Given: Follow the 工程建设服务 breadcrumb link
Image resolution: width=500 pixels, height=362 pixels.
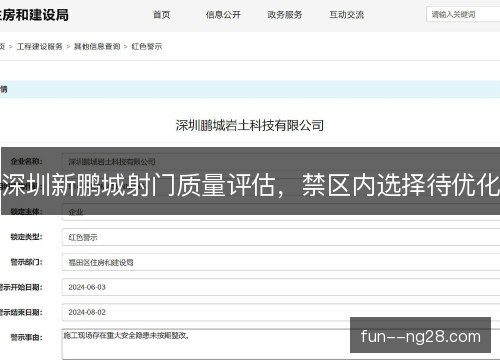Looking at the screenshot, I should tap(40, 46).
